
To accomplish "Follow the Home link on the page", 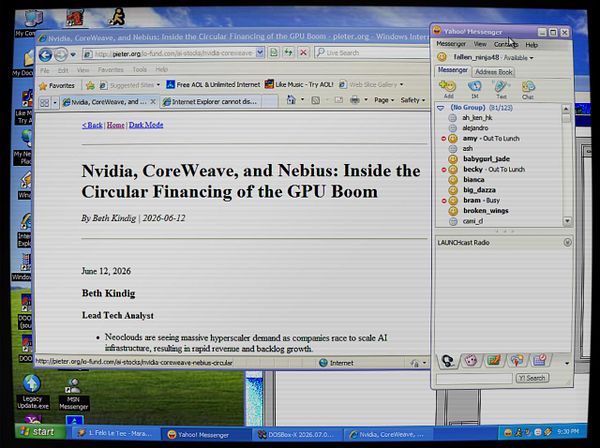I will (116, 125).
